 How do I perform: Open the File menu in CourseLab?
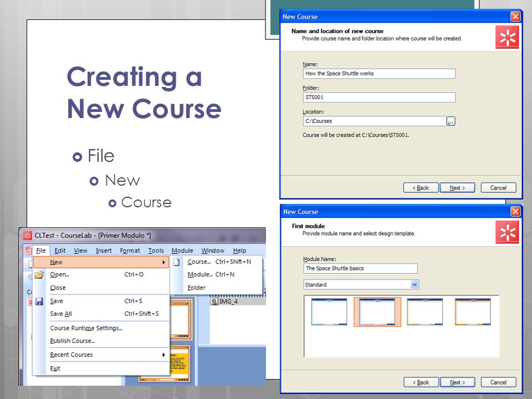[x=41, y=250]
